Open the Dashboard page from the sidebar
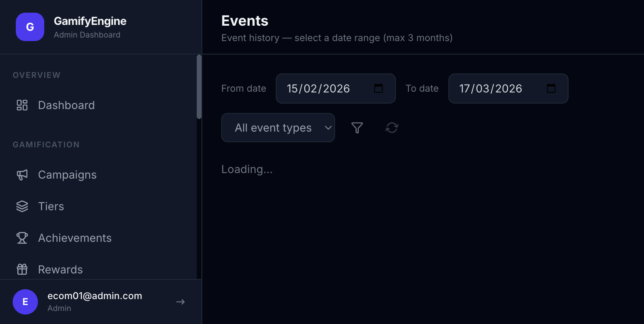This screenshot has height=324, width=644. coord(66,105)
